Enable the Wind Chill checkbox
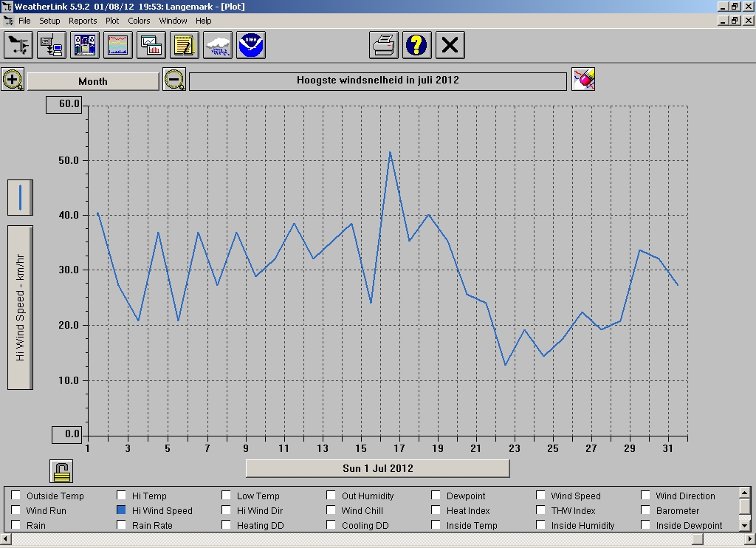The height and width of the screenshot is (548, 756). tap(331, 510)
